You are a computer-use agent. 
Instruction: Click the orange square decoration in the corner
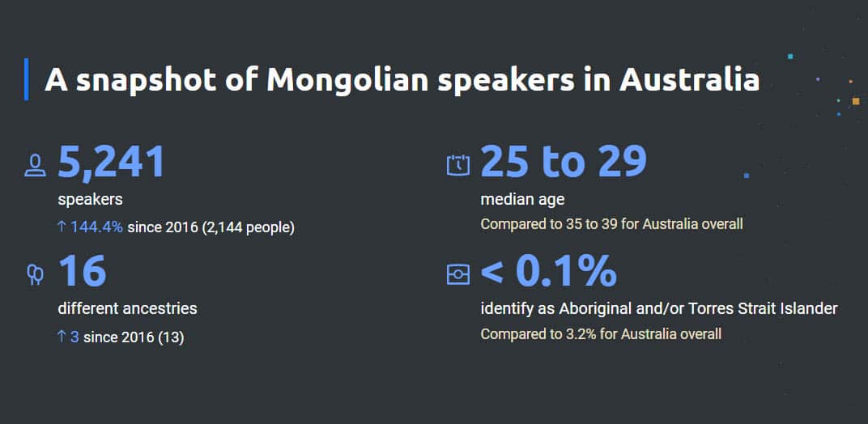tap(855, 101)
